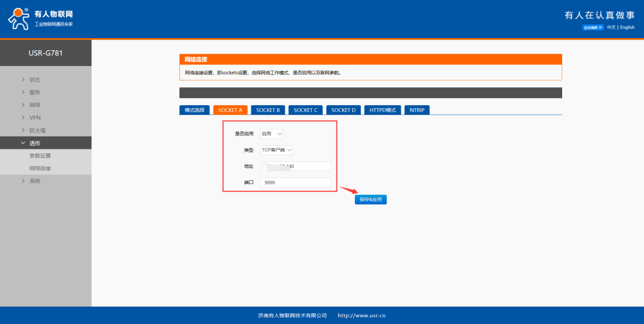Click the USR IoT logo icon
This screenshot has height=324, width=644.
(x=19, y=19)
